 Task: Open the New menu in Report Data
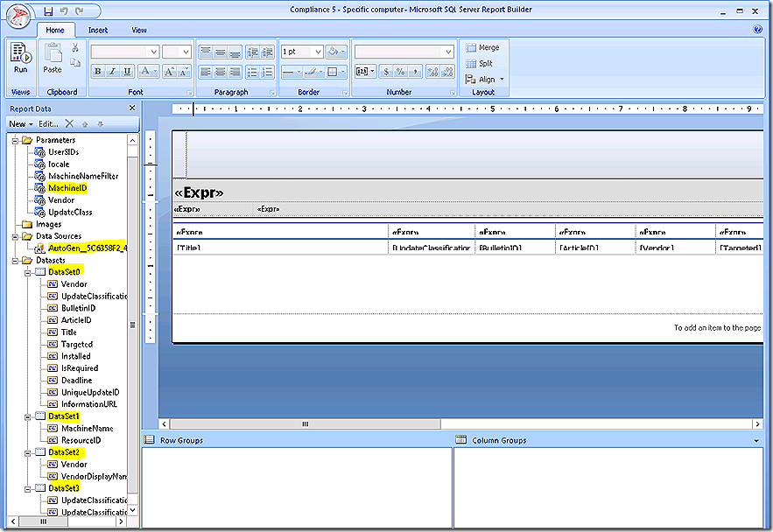click(x=20, y=124)
